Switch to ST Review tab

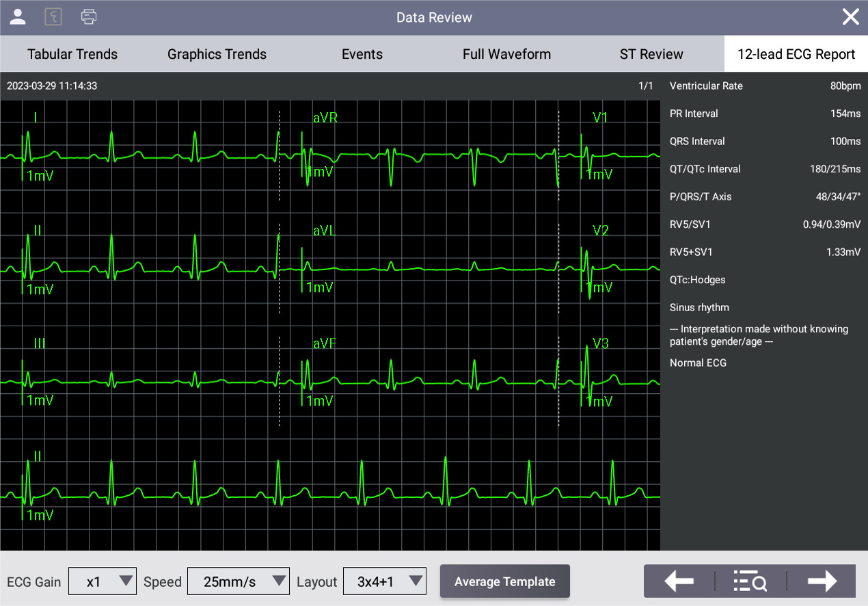point(651,54)
